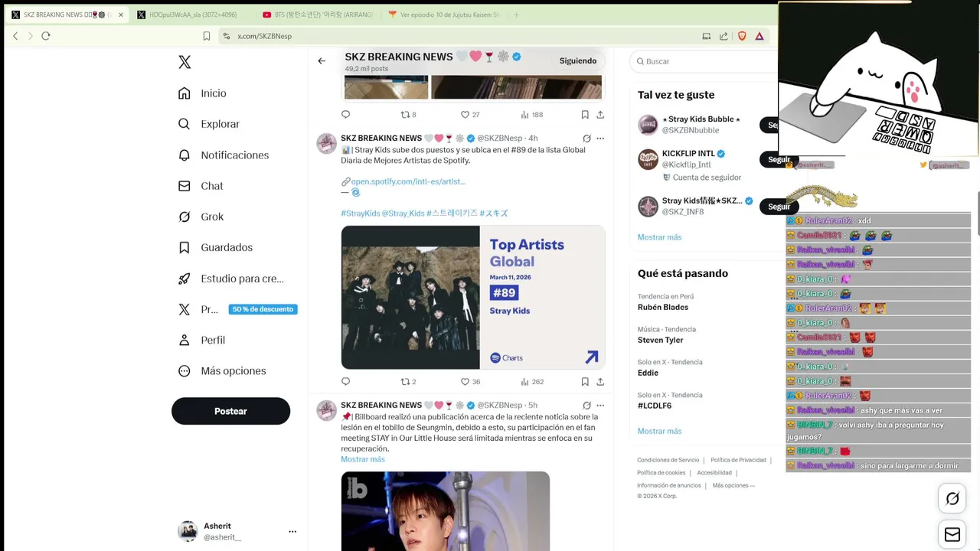Show more trends under Qué está pasando
This screenshot has height=551, width=980.
[x=659, y=432]
